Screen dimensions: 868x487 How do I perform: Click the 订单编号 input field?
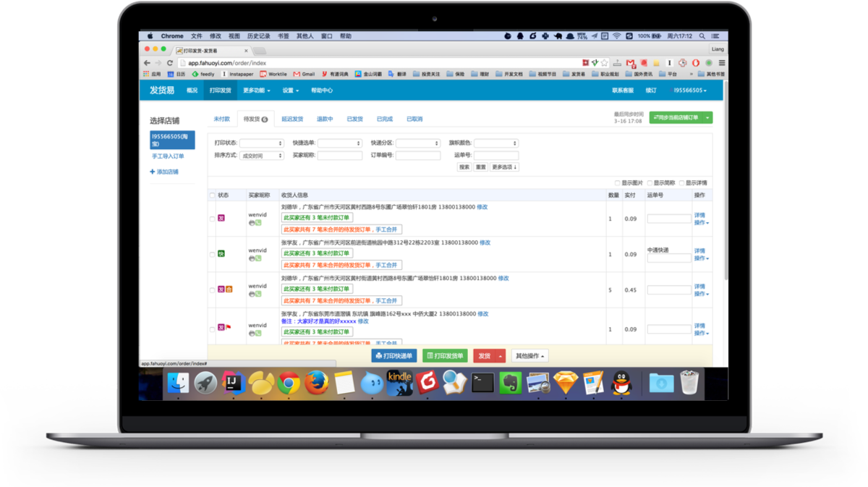coord(418,156)
